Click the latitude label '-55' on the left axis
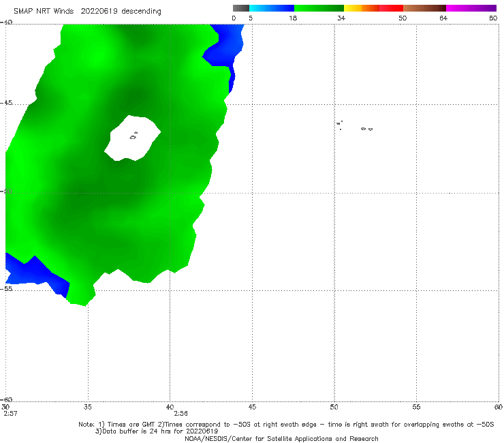504x443 pixels. (x=6, y=288)
